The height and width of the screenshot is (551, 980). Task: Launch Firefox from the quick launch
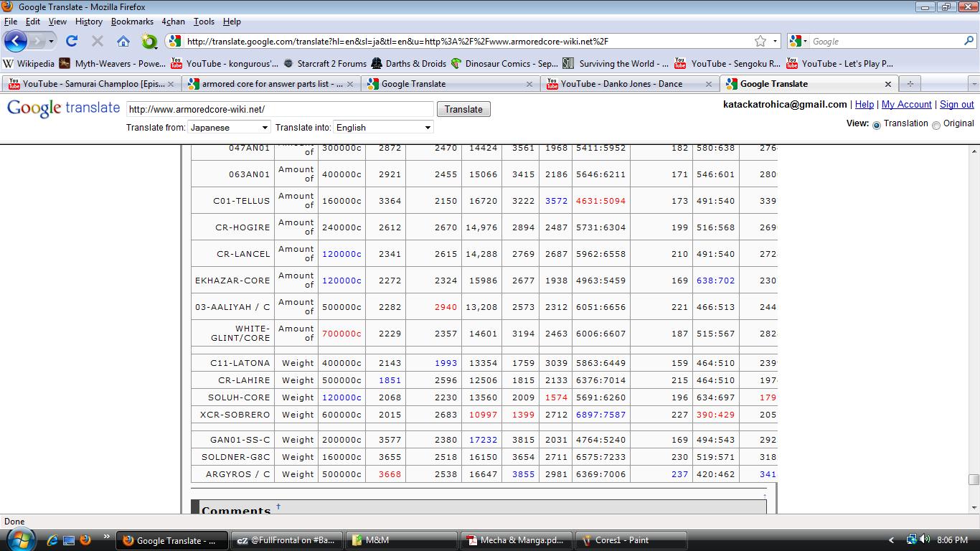85,540
